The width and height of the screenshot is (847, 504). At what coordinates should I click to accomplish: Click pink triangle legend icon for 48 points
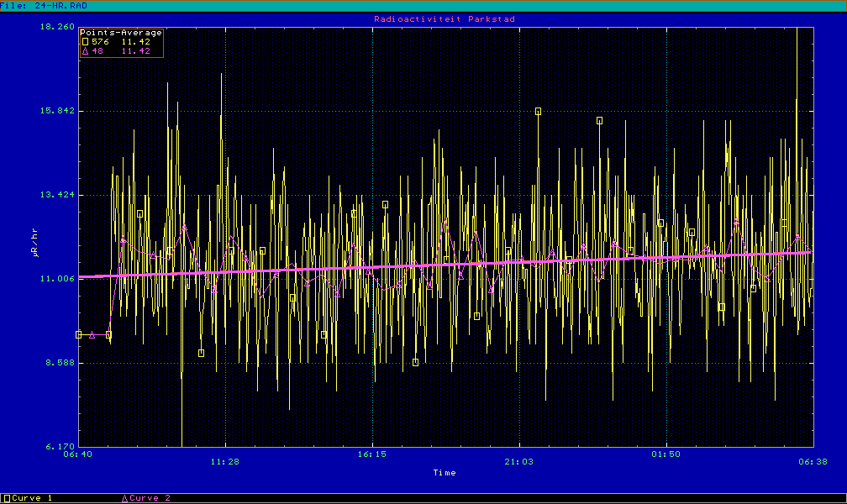coord(84,51)
